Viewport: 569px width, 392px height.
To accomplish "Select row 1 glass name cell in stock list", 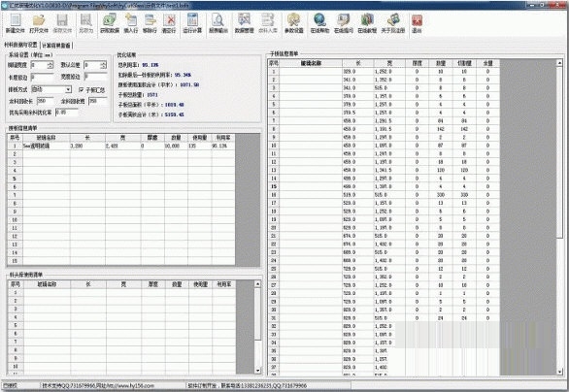I will 46,146.
